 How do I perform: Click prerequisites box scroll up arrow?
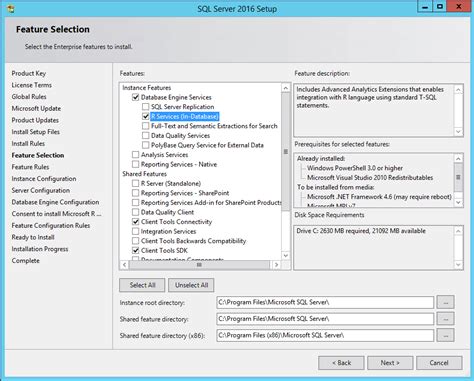(458, 158)
